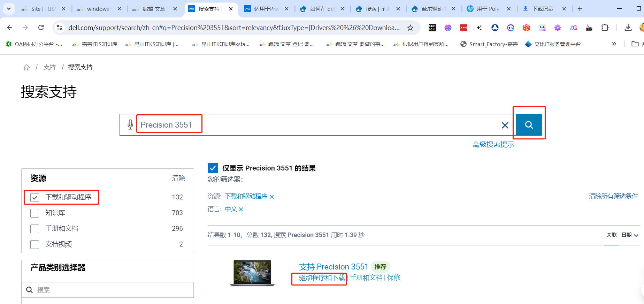Open the extensions puzzle-piece icon
644x304 pixels.
[x=605, y=28]
